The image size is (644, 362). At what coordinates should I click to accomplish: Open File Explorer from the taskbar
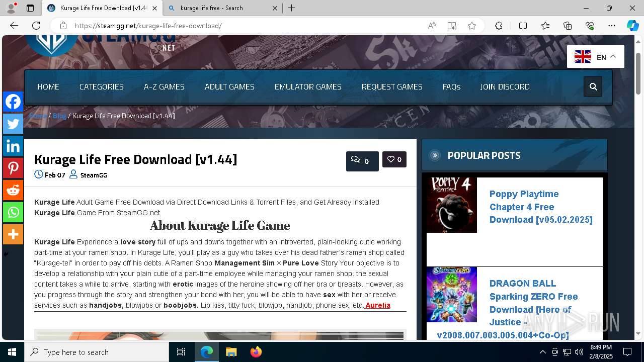click(231, 352)
